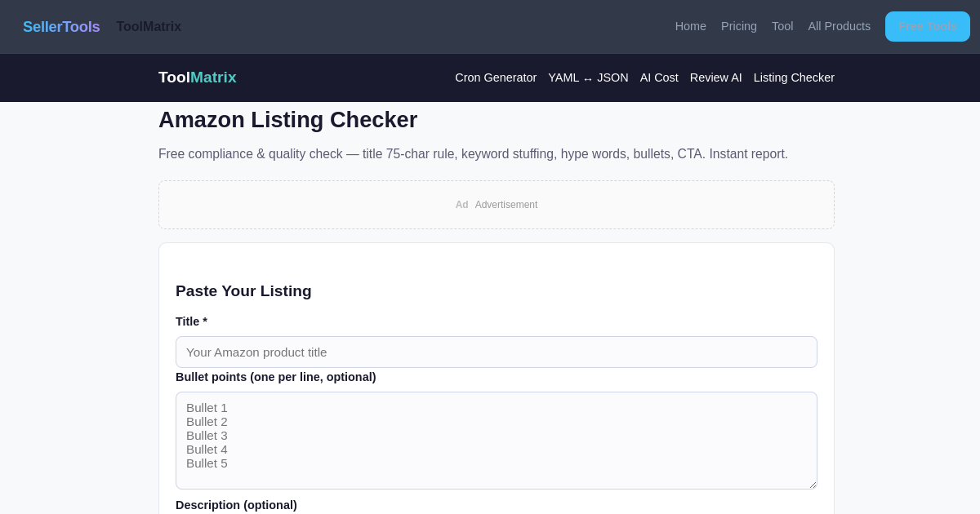The width and height of the screenshot is (980, 514).
Task: Click the Free Tools button
Action: click(x=928, y=26)
